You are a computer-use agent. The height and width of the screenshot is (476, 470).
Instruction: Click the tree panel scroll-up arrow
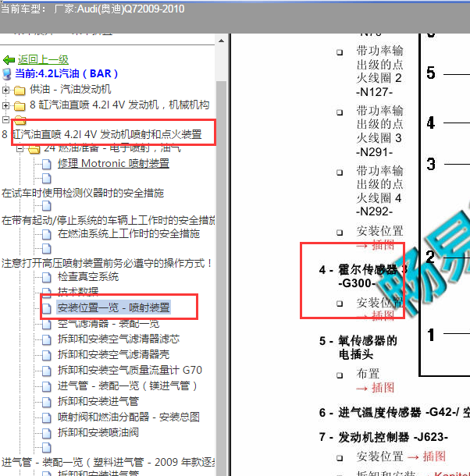tap(221, 41)
